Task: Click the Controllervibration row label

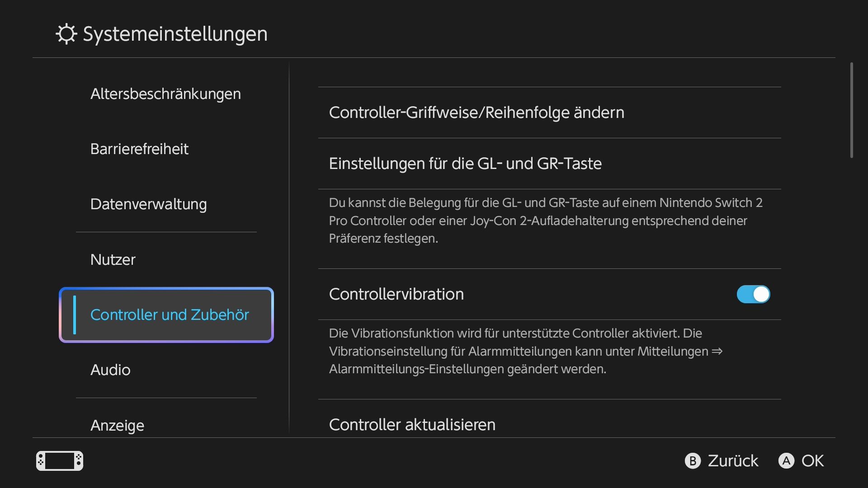Action: 396,294
